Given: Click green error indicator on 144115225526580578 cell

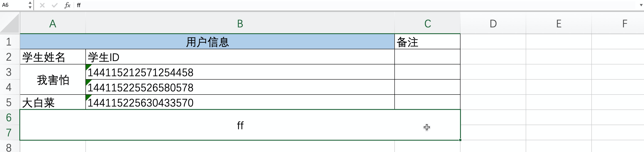Looking at the screenshot, I should [x=88, y=82].
